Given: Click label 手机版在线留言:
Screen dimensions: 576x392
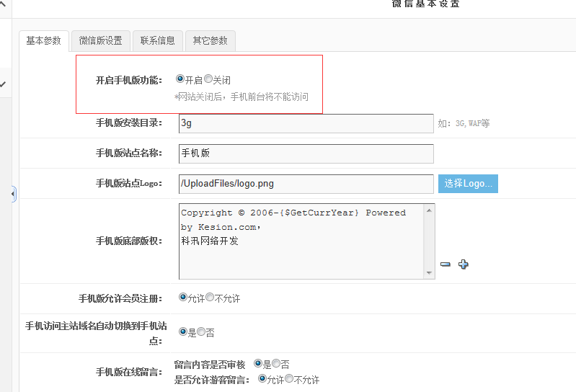Looking at the screenshot, I should [x=129, y=372].
